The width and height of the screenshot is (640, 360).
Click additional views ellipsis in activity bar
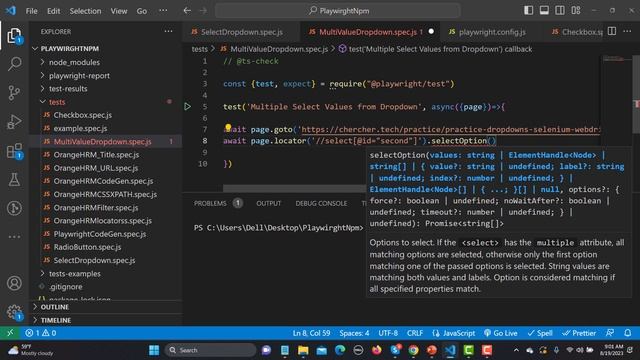point(14,236)
